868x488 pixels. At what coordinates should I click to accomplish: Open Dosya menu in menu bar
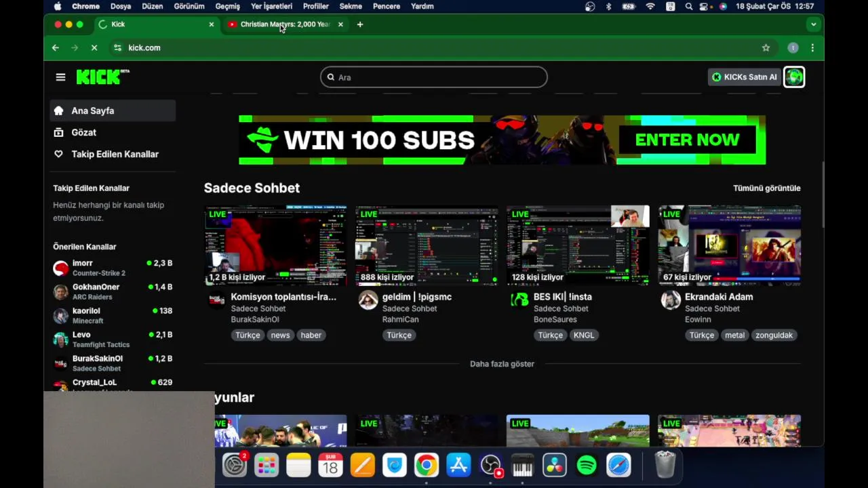(121, 6)
